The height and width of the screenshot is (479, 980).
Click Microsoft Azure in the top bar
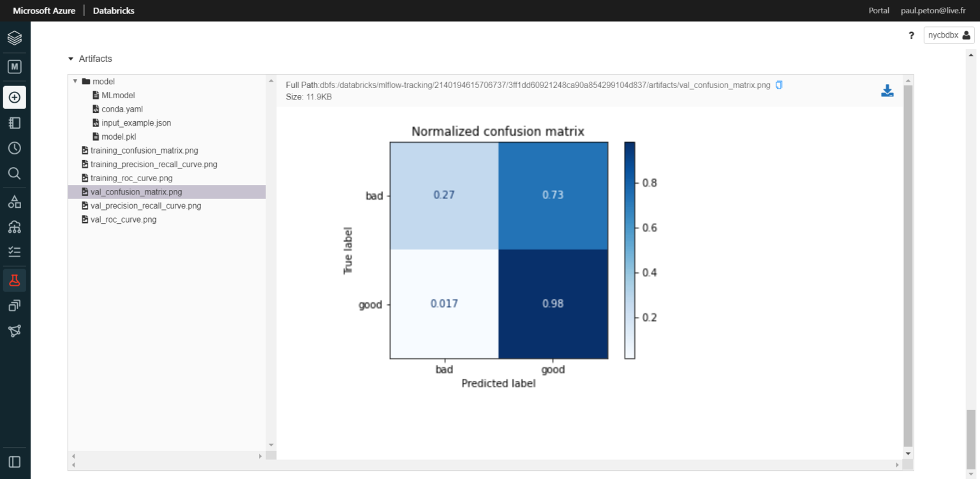tap(43, 10)
